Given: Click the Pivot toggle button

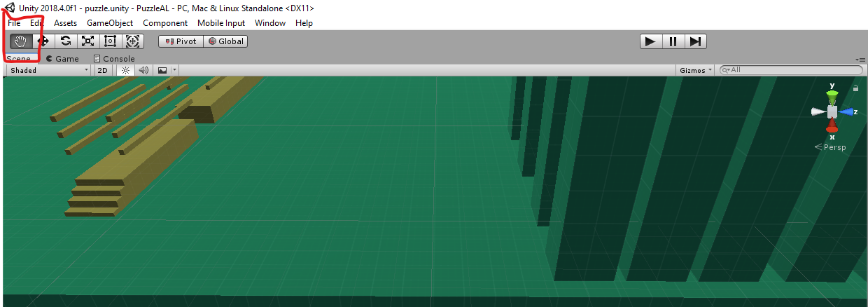Looking at the screenshot, I should coord(181,41).
